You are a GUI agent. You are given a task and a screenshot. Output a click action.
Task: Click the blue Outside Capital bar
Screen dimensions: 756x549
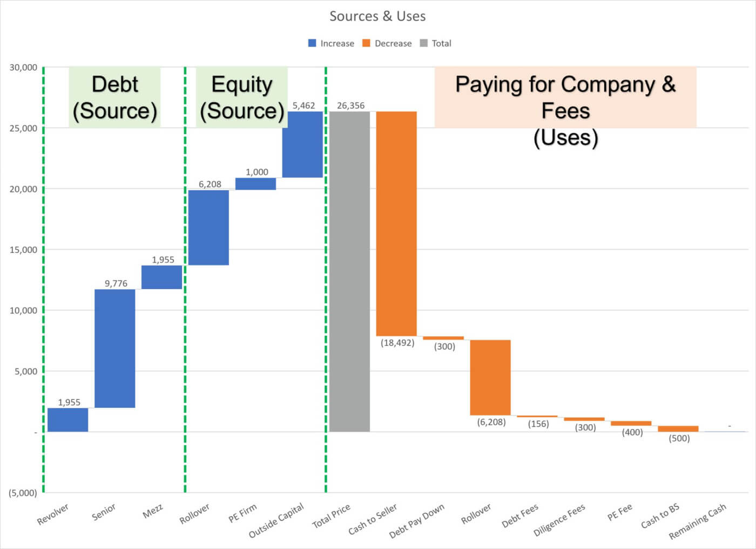click(x=302, y=144)
